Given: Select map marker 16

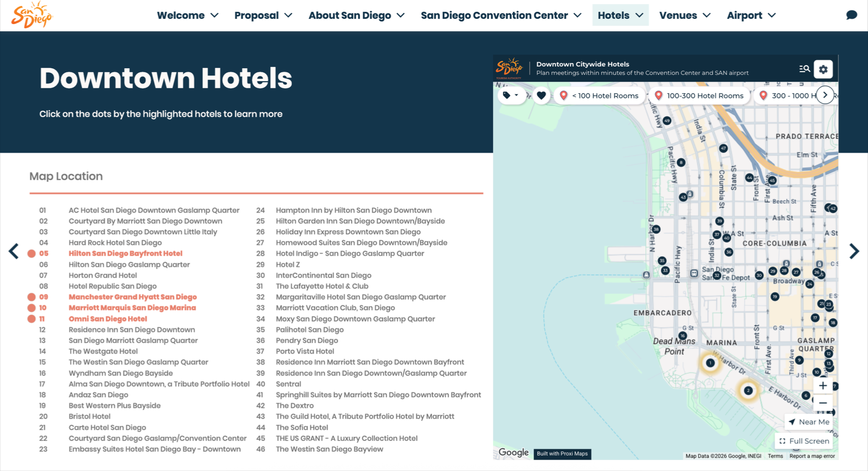Looking at the screenshot, I should pyautogui.click(x=682, y=336).
